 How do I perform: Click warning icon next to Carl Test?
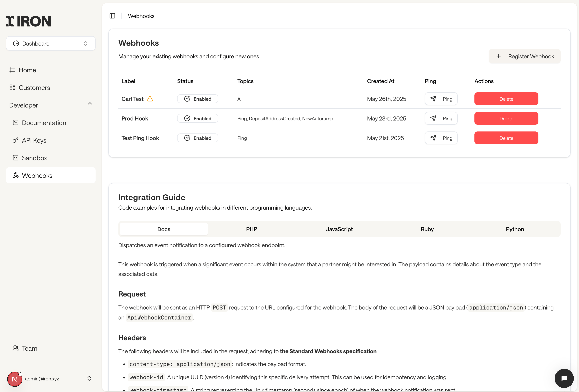[150, 99]
